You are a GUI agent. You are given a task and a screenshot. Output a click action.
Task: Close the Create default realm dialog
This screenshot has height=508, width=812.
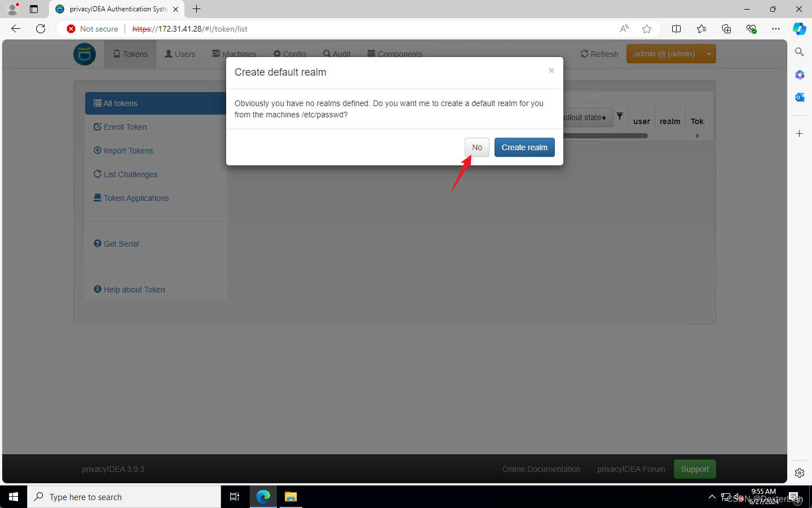[551, 71]
